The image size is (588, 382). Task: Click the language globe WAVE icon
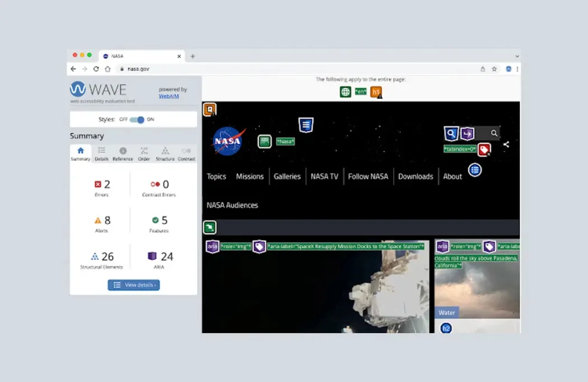(346, 91)
